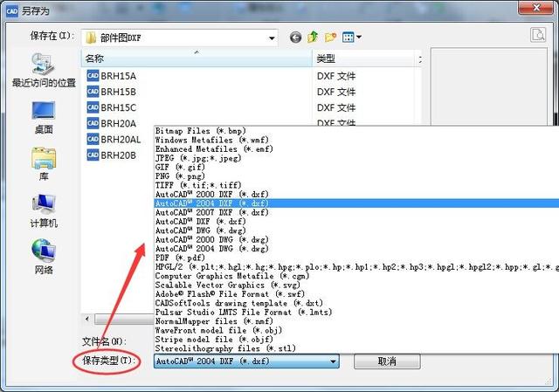Open the 最近访问的位置 shortcut
Viewport: 559px width, 392px height.
tap(44, 71)
